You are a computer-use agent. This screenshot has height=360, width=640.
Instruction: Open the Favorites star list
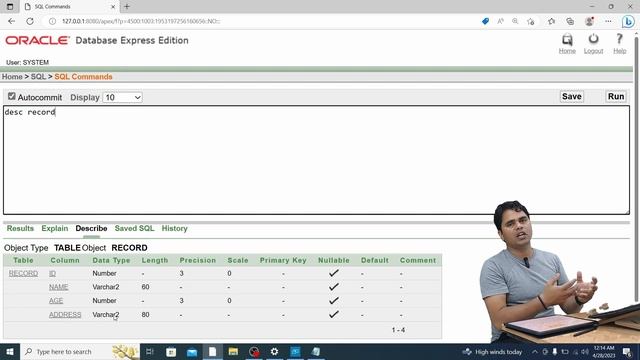click(x=551, y=21)
